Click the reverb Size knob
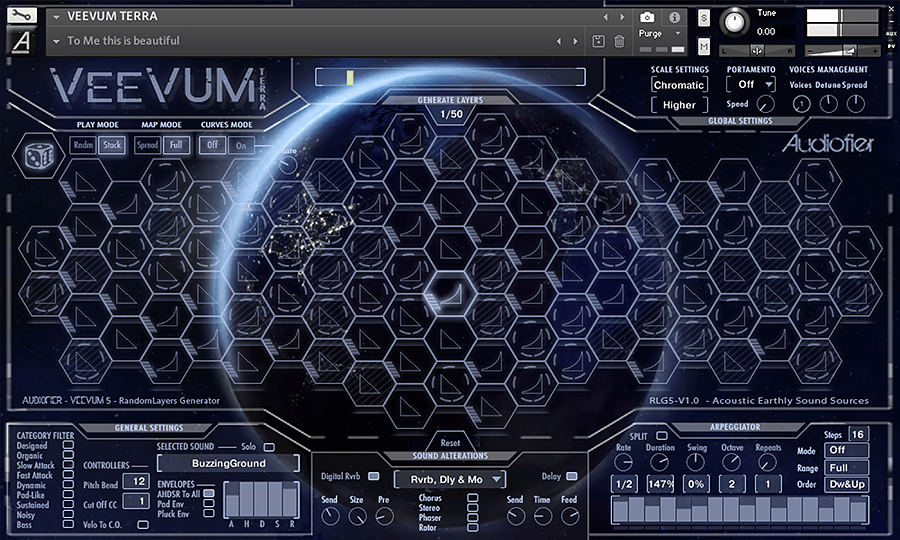 tap(357, 516)
